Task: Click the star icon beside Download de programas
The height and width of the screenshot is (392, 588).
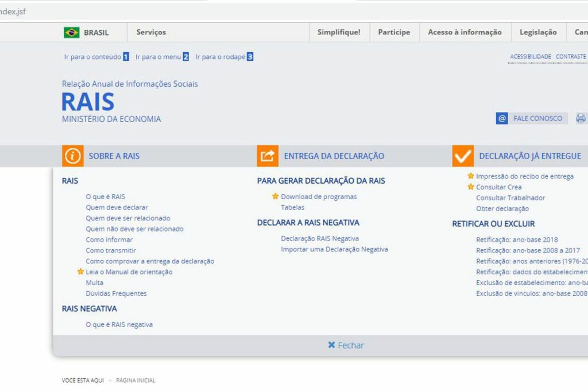Action: tap(276, 196)
